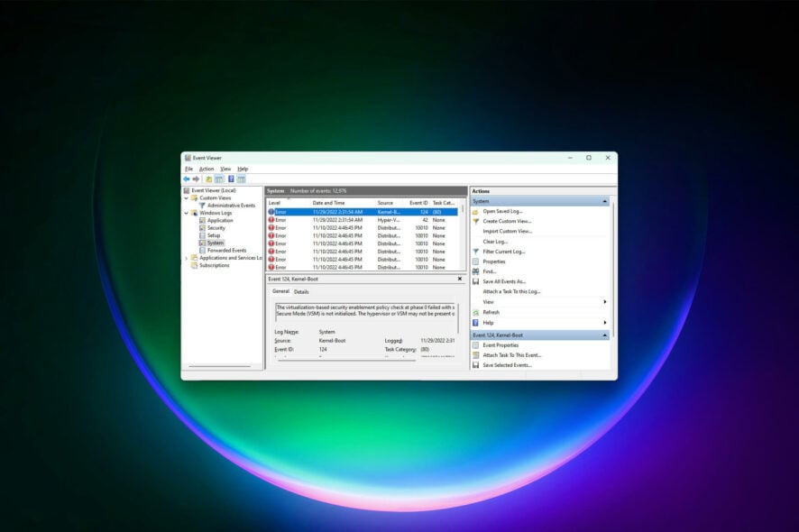This screenshot has height=532, width=799.
Task: Click the Open Saved Log folder icon
Action: [x=475, y=211]
